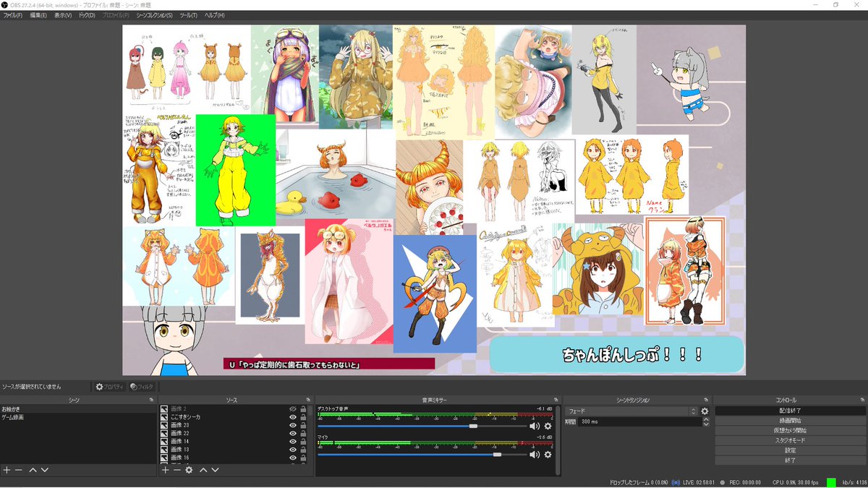
Task: Open source properties gear in sources toolbar
Action: 189,470
